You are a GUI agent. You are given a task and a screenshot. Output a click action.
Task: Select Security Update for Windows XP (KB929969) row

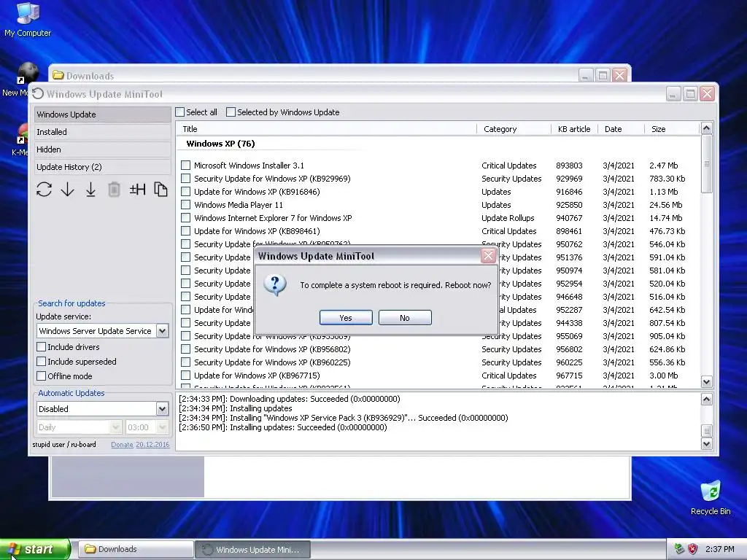438,179
